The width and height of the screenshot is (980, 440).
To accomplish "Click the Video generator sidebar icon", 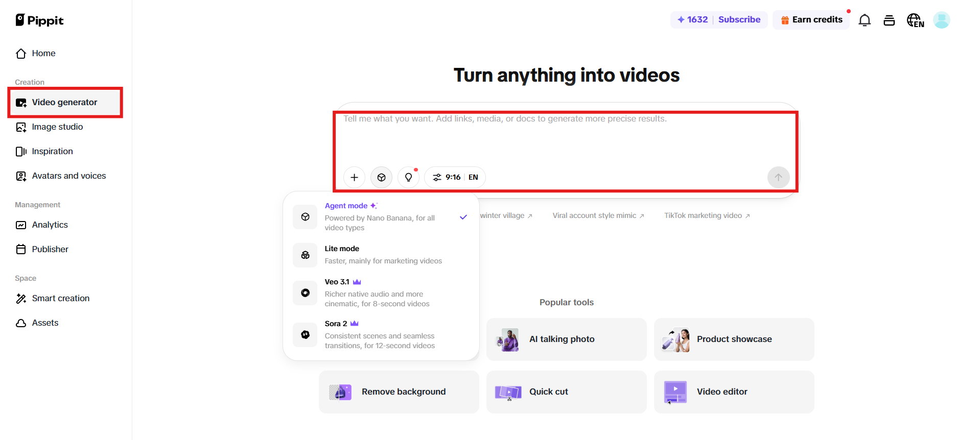I will [x=21, y=103].
